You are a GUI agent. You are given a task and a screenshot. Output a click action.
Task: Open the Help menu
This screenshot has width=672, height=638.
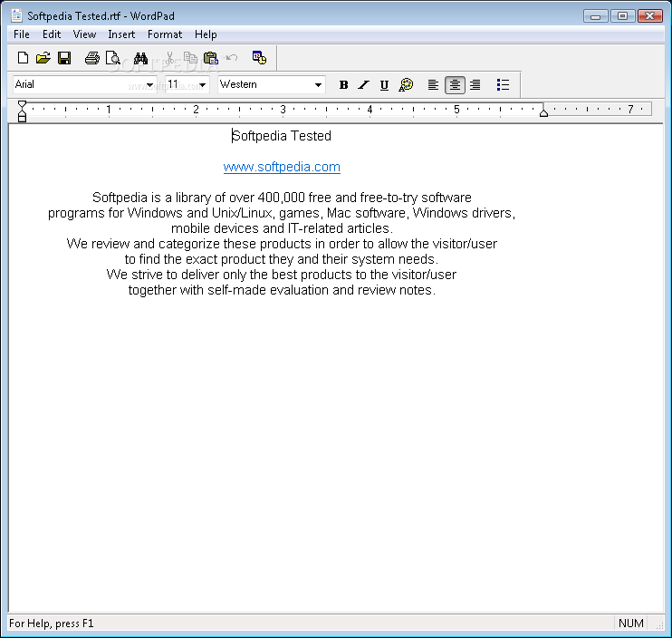[206, 34]
